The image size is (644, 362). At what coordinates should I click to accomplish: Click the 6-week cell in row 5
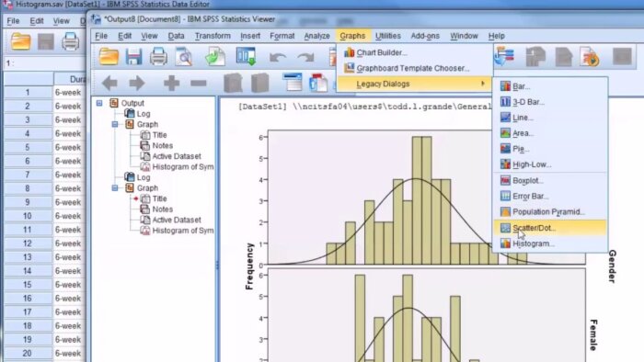point(69,147)
